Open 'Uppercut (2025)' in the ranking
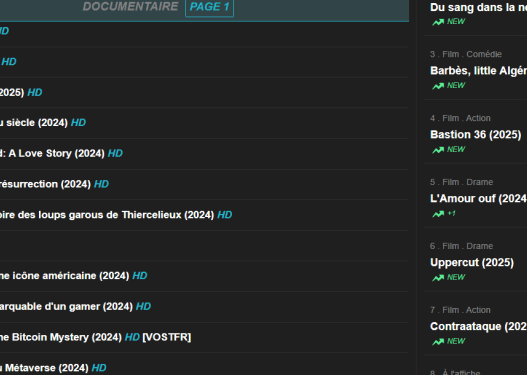The width and height of the screenshot is (527, 375). 472,262
